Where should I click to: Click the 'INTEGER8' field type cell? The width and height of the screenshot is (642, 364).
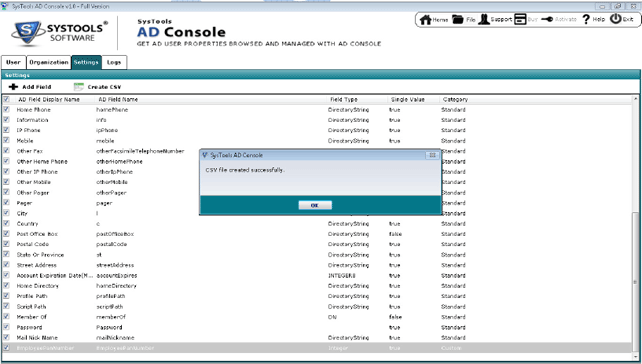341,276
